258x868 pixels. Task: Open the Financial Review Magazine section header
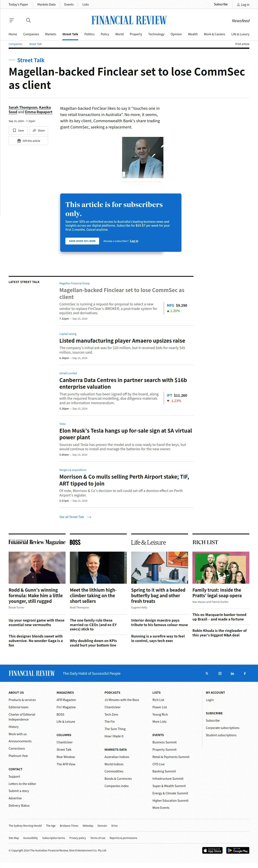coord(37,542)
